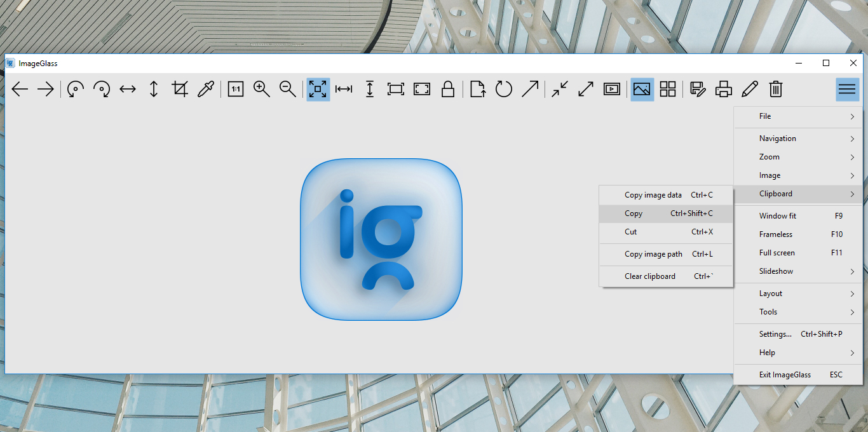The width and height of the screenshot is (868, 432).
Task: Refresh the current image
Action: point(504,90)
